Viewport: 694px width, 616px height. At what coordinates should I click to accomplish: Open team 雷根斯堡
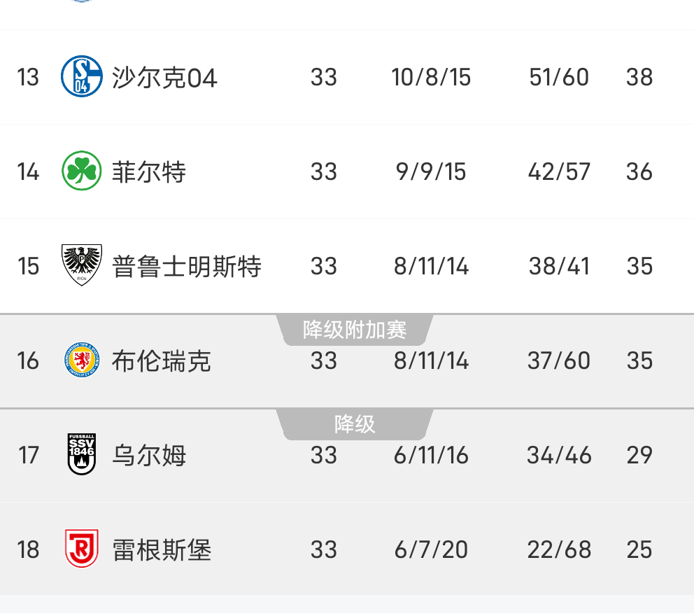162,550
